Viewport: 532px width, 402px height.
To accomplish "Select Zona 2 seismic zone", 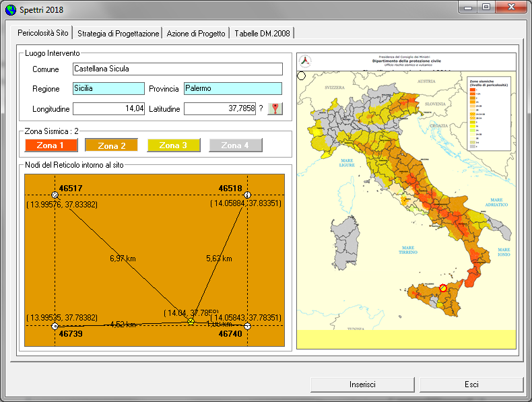I will pos(111,145).
